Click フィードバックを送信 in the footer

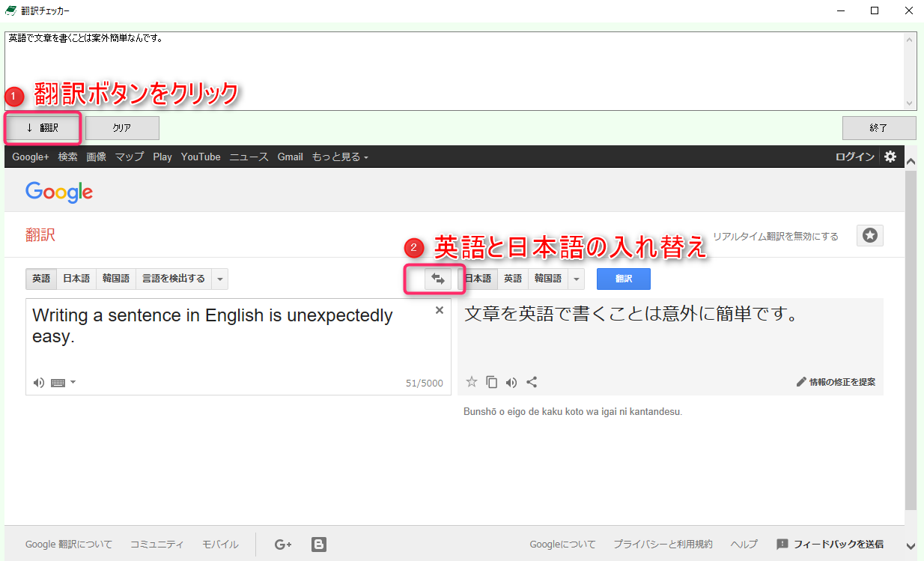(x=830, y=545)
